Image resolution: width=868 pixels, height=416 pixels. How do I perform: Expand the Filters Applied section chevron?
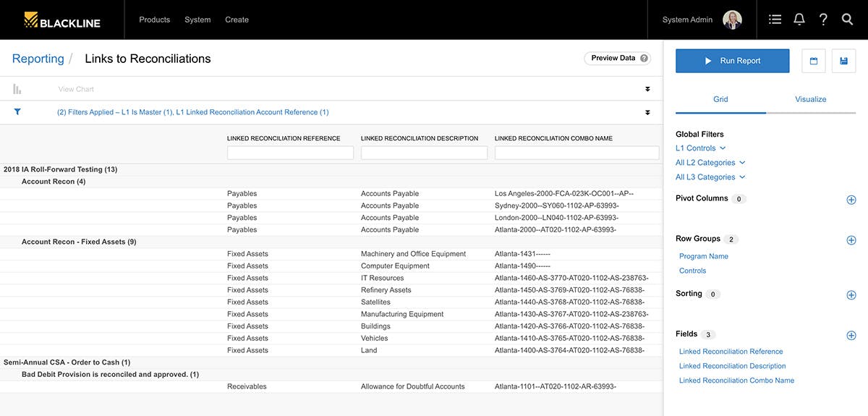point(647,112)
